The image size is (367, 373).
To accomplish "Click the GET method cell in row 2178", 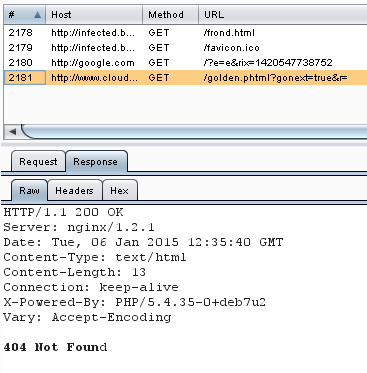I will click(159, 33).
